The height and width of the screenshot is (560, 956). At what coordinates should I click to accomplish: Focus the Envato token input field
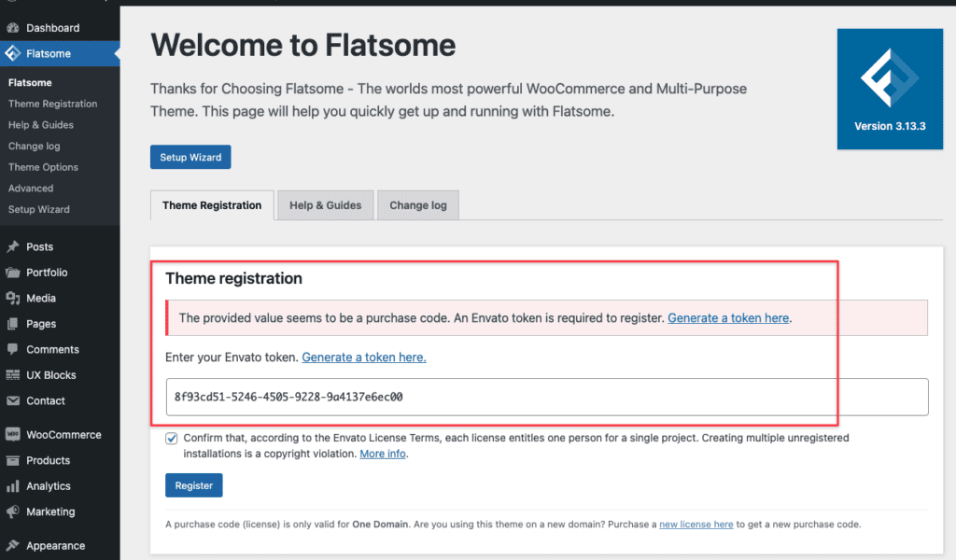click(x=547, y=398)
